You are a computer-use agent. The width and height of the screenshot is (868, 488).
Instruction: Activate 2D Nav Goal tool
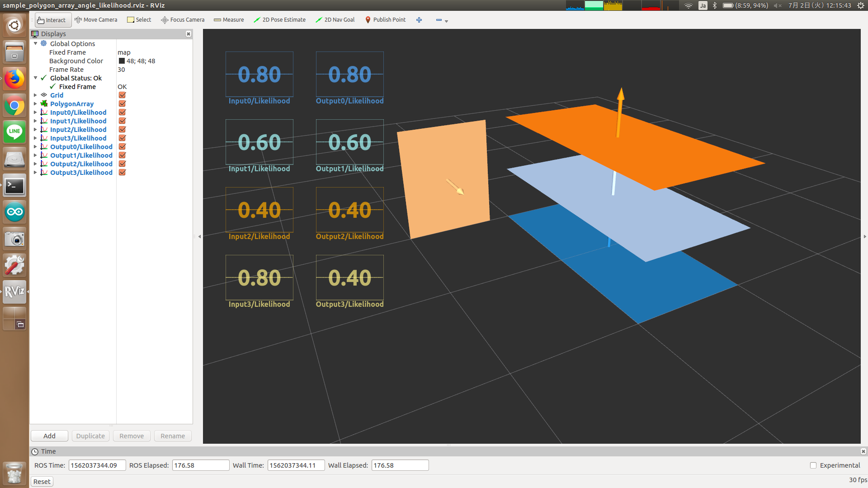335,20
